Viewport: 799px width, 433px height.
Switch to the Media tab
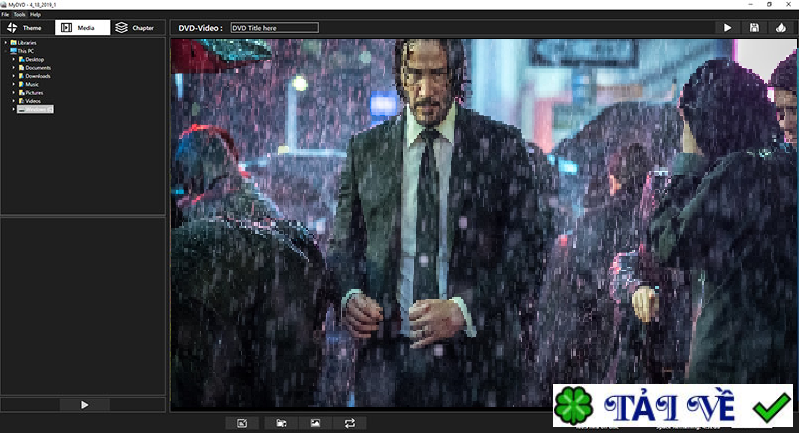pos(82,28)
